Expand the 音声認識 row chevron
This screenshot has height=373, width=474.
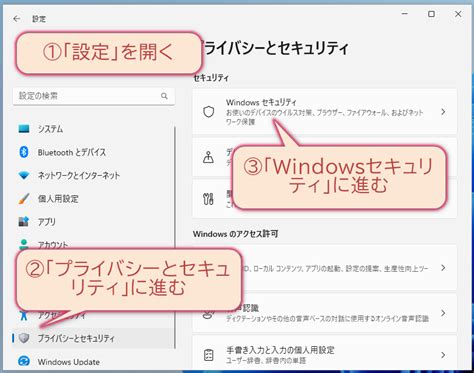pyautogui.click(x=443, y=313)
